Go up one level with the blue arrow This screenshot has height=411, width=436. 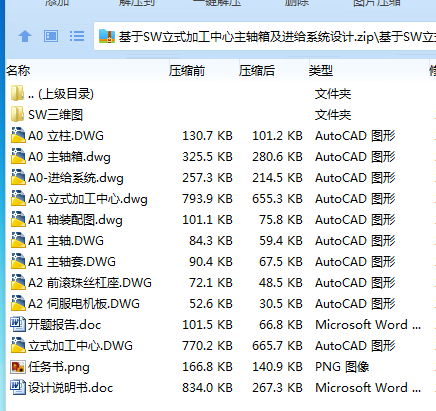click(x=25, y=36)
